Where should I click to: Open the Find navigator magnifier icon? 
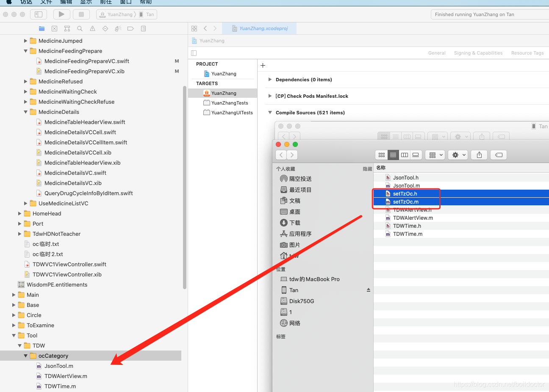[x=80, y=29]
